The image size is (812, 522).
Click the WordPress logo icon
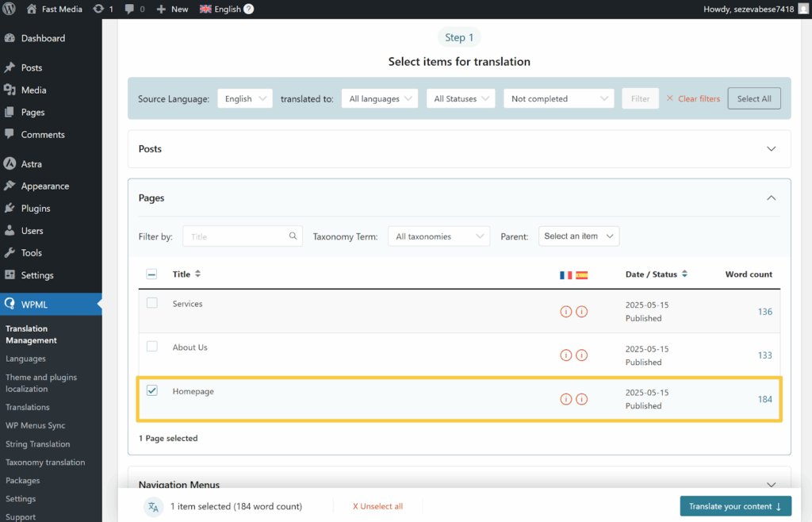click(10, 9)
